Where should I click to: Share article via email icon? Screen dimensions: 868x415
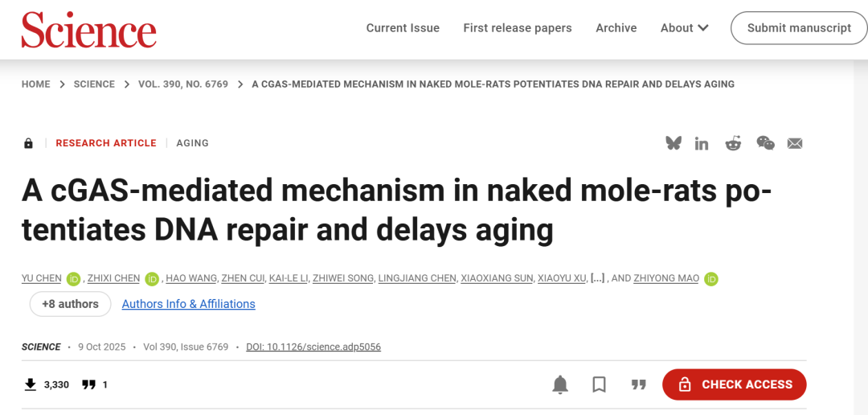tap(795, 143)
